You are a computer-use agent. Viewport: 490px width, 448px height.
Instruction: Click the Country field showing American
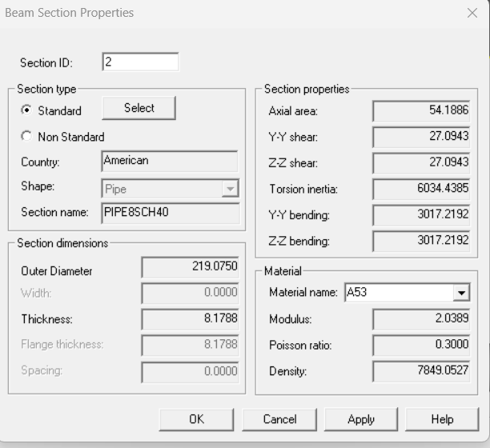tap(170, 161)
